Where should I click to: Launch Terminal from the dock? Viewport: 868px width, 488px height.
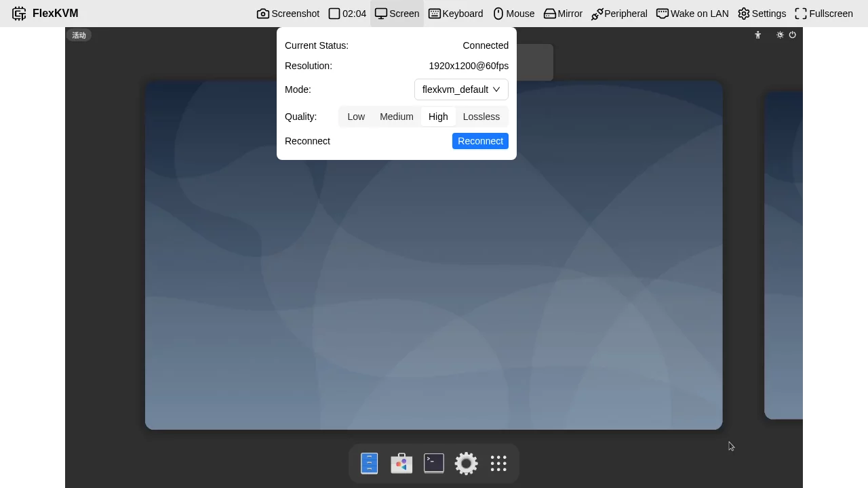434,464
